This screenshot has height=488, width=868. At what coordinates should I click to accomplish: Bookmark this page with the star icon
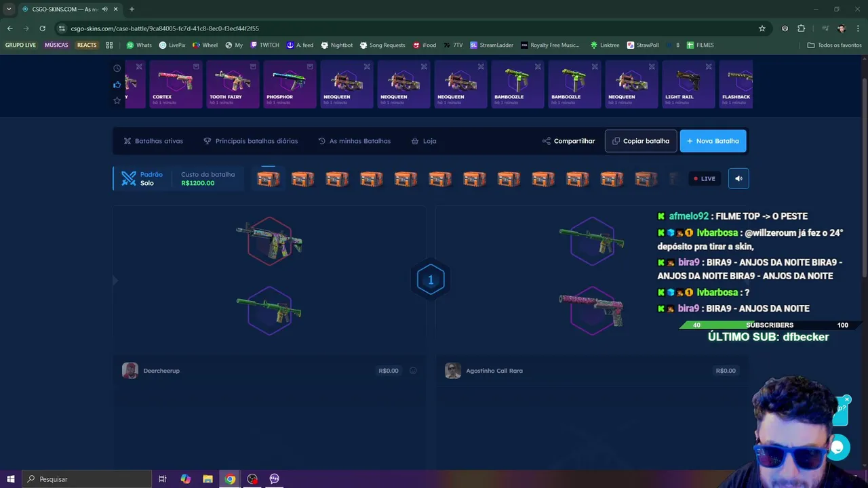pos(762,28)
